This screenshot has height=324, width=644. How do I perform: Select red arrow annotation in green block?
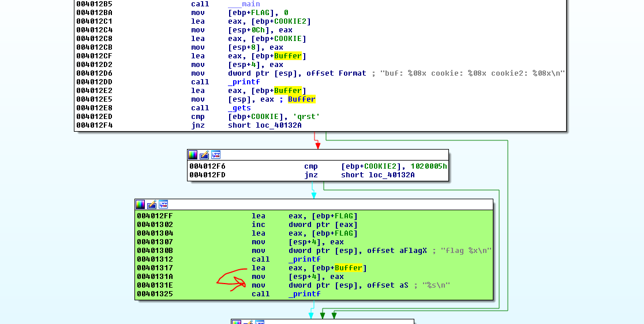click(232, 280)
